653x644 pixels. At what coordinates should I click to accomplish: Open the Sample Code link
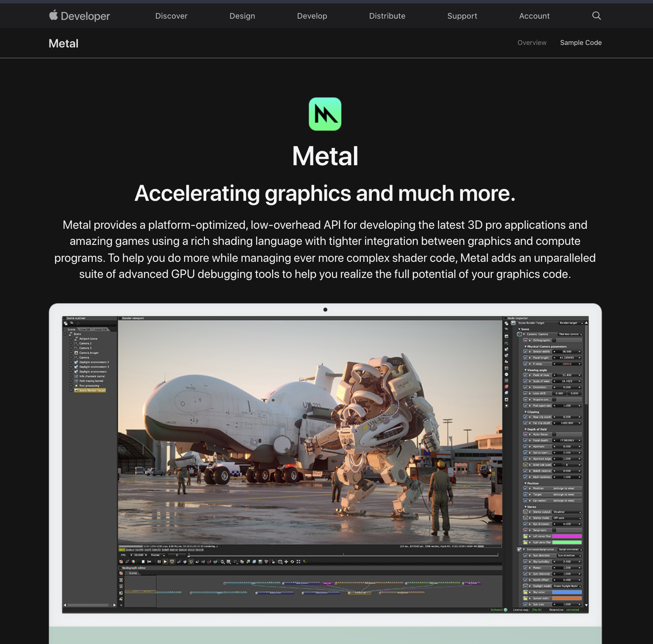click(581, 43)
